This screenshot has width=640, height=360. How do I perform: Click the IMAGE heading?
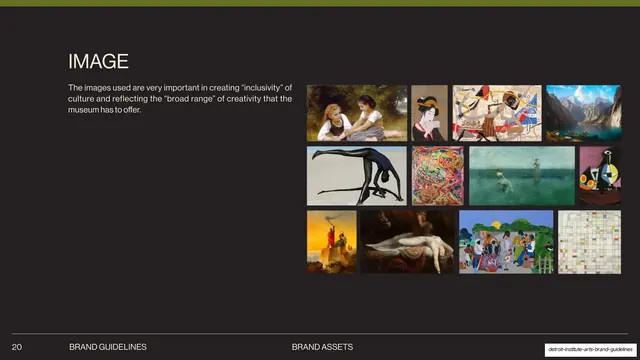(x=98, y=62)
